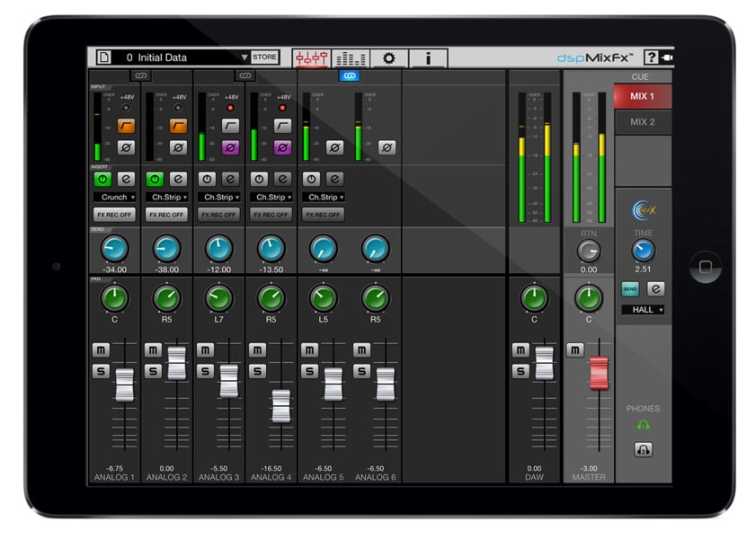Image resolution: width=756 pixels, height=539 pixels.
Task: Turn on insert effect power on Analog 5
Action: coord(311,179)
